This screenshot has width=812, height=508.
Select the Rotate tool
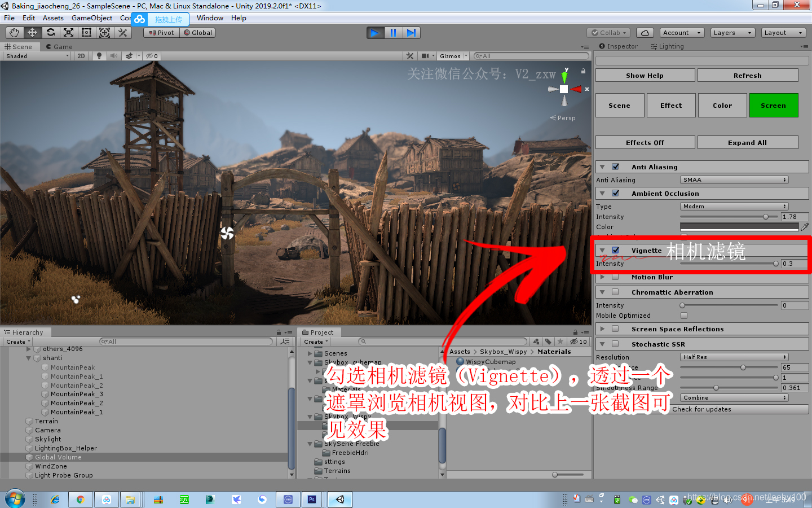tap(50, 33)
